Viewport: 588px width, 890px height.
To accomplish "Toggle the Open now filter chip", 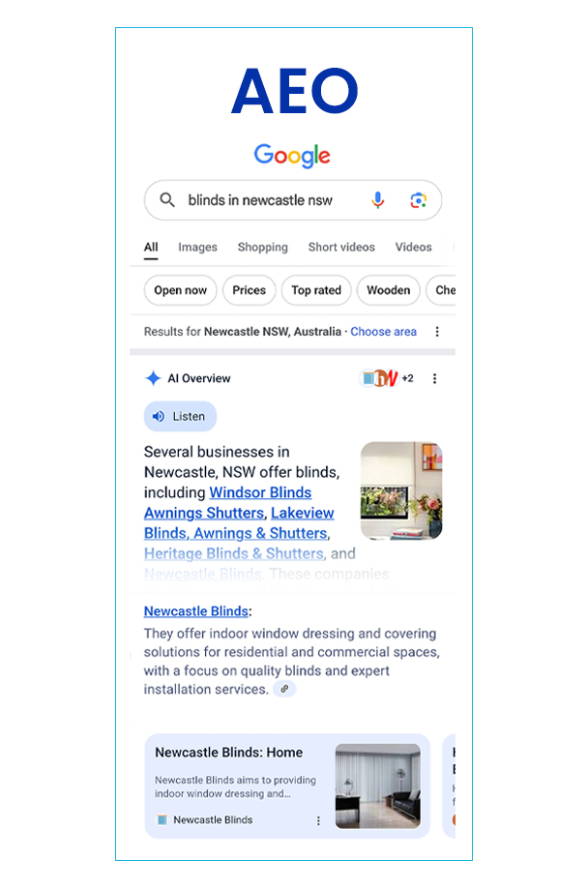I will (x=181, y=290).
